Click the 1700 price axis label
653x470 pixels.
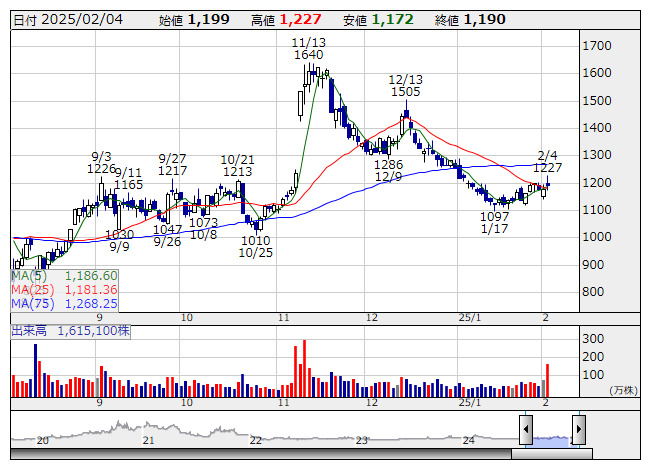597,46
